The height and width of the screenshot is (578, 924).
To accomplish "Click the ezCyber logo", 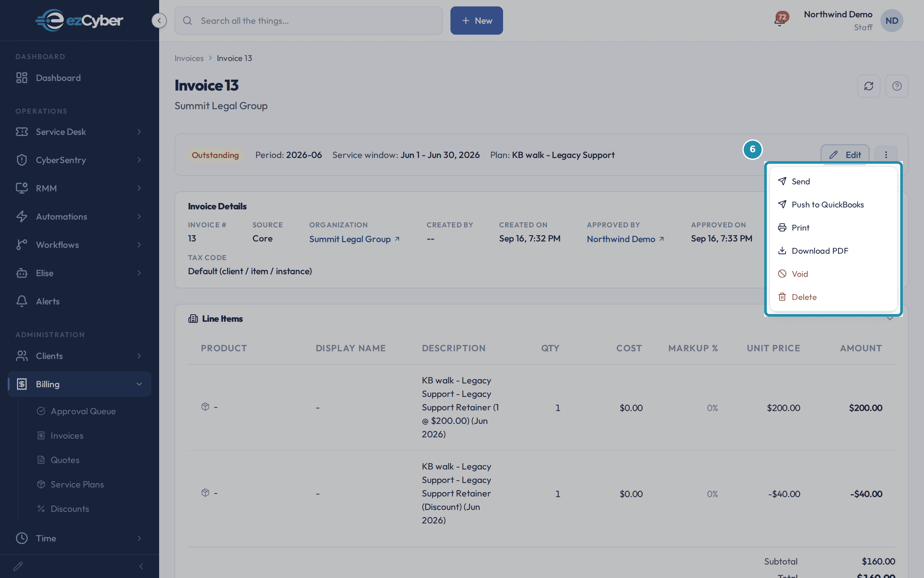I will click(80, 20).
